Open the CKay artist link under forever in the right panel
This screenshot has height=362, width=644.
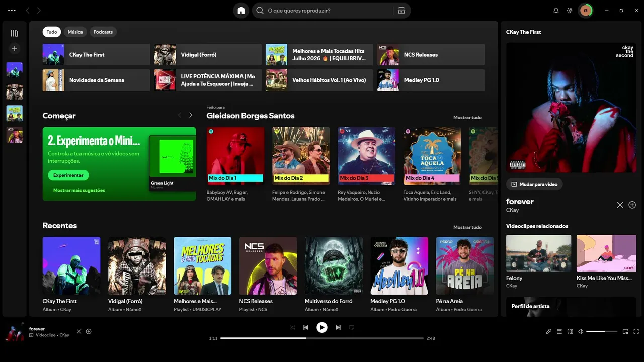coord(512,210)
